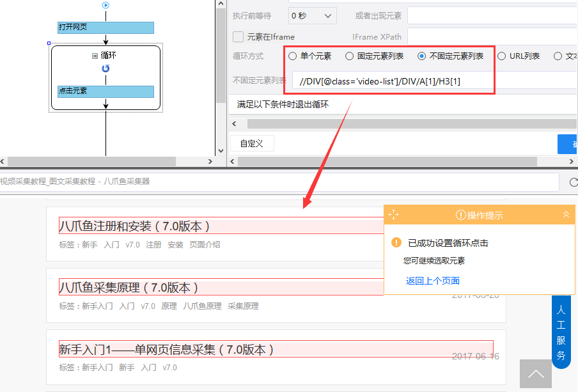The height and width of the screenshot is (392, 578).
Task: Select the 单个元素 radio option
Action: click(292, 56)
